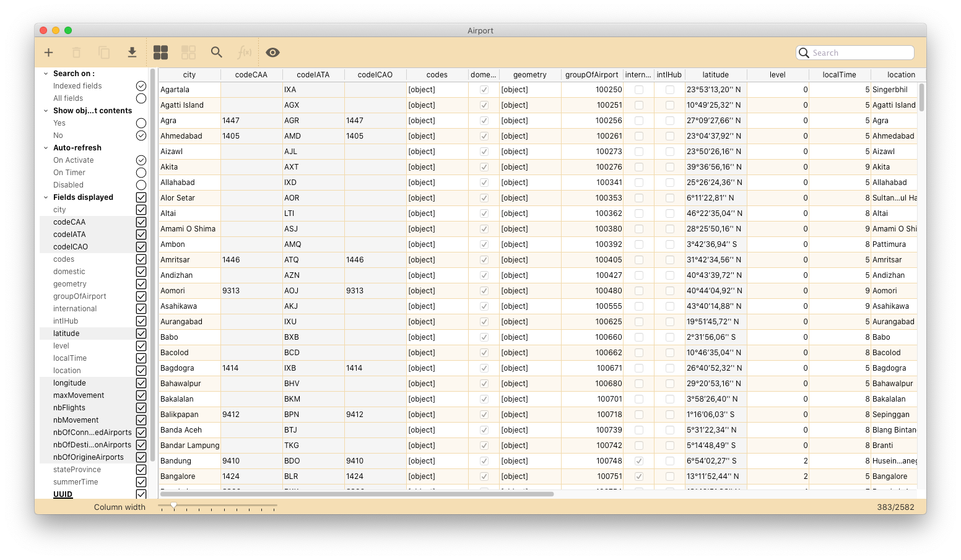This screenshot has width=961, height=560.
Task: Click the codes [object] cell for Akita
Action: pyautogui.click(x=437, y=167)
